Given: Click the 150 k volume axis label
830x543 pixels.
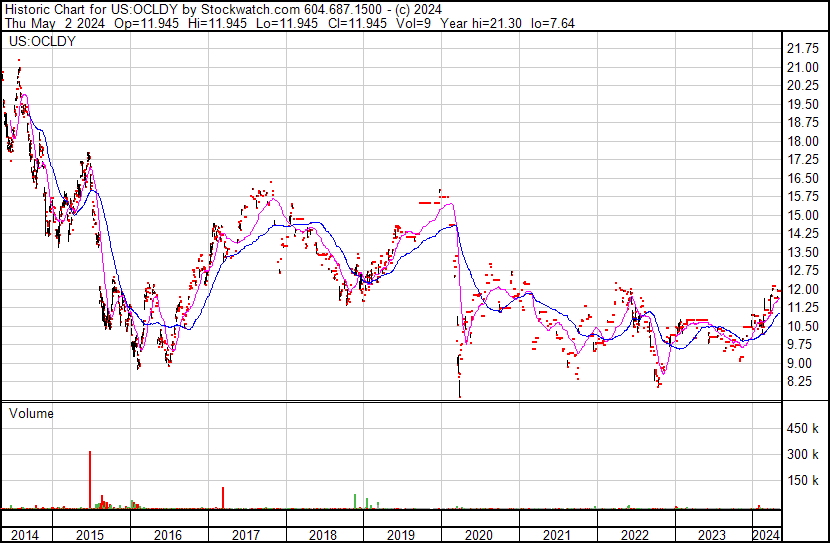Looking at the screenshot, I should (803, 481).
